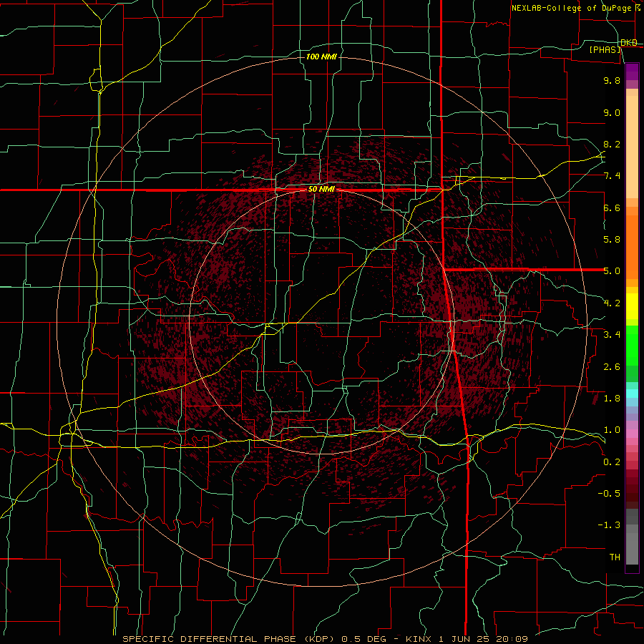Viewport: 644px width, 644px height.
Task: Click the 6.6 scale value
Action: pyautogui.click(x=612, y=208)
